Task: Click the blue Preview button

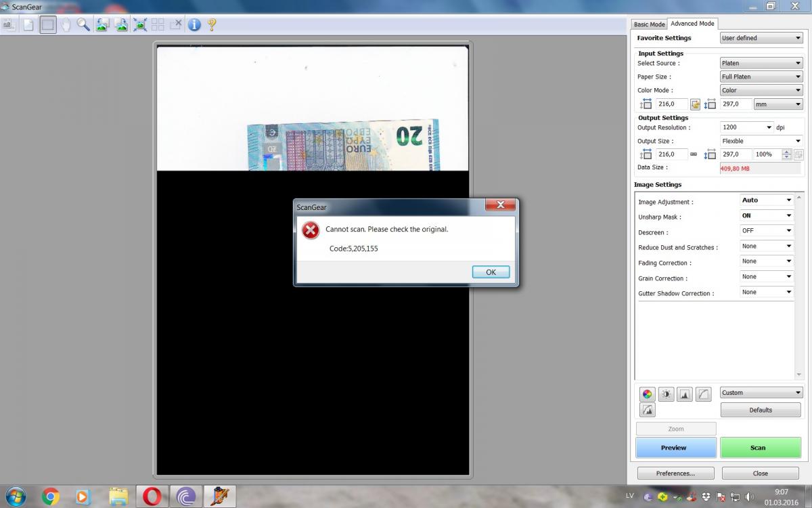Action: [x=676, y=448]
